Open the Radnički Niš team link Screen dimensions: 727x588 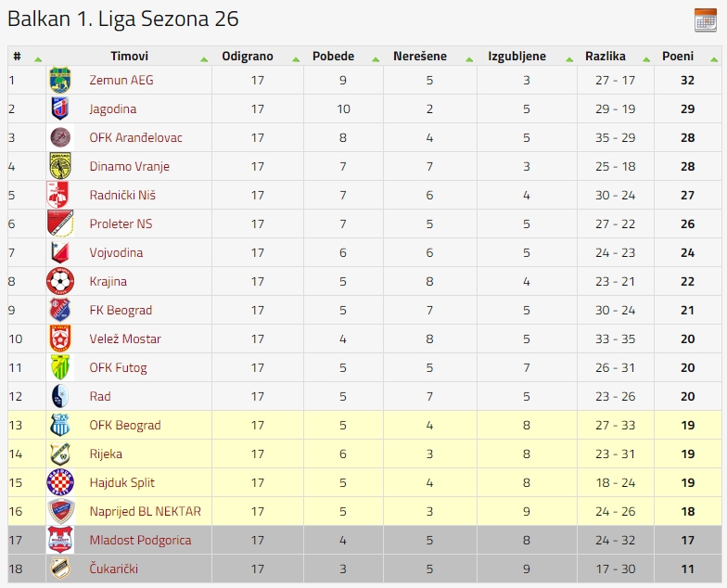(122, 195)
